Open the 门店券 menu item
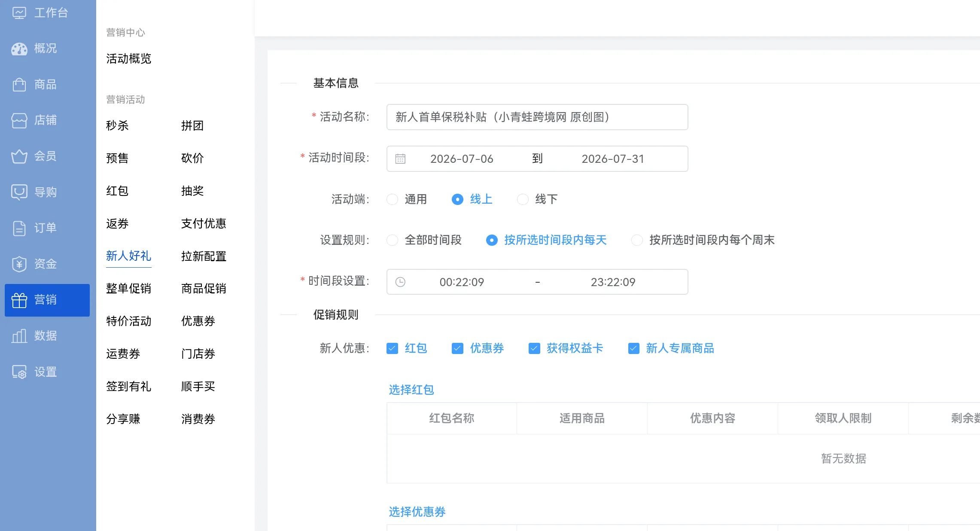Image resolution: width=980 pixels, height=531 pixels. (198, 354)
